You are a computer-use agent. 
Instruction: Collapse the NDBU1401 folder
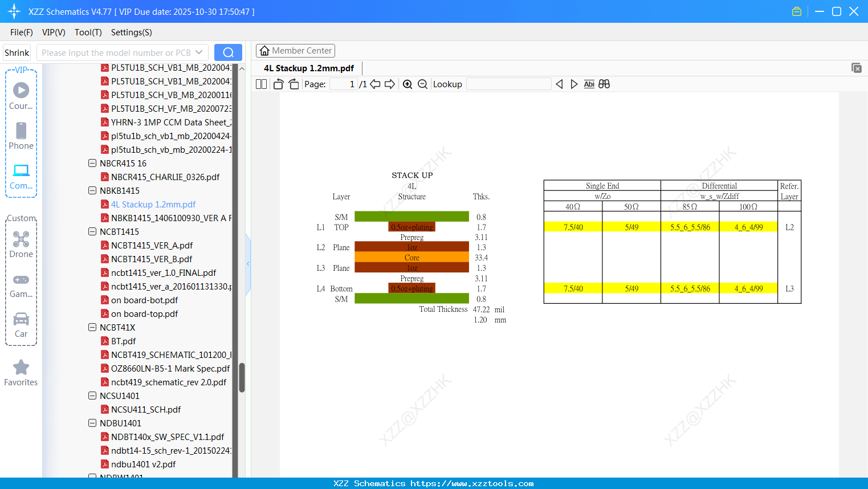(92, 423)
